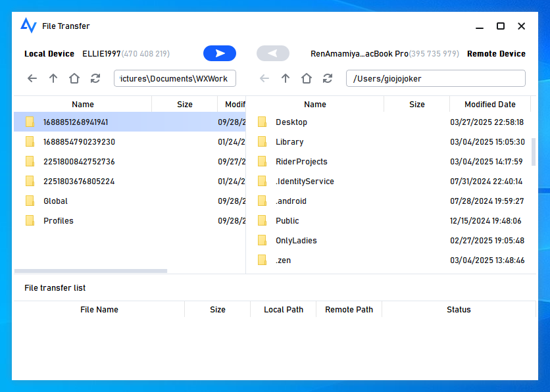Click the local panel home icon
Image resolution: width=550 pixels, height=392 pixels.
[x=74, y=79]
